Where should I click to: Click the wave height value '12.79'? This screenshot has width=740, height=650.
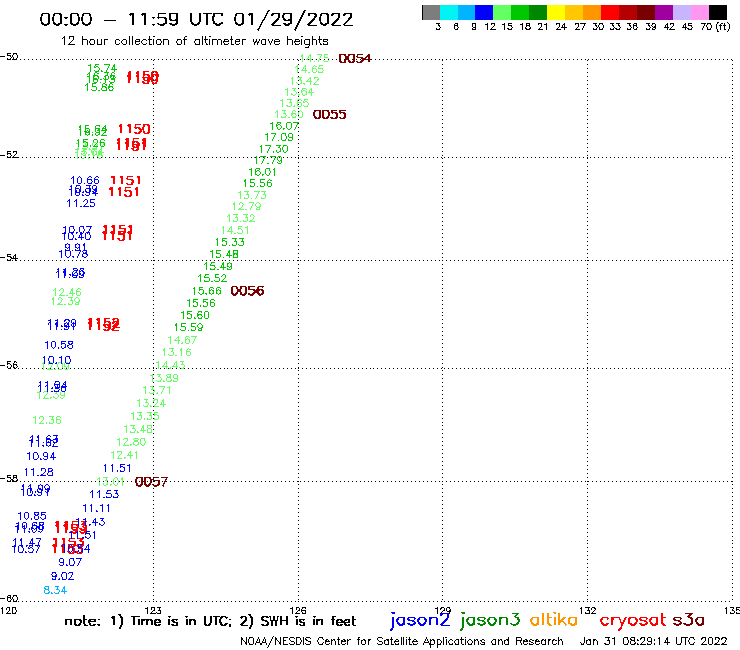coord(246,207)
